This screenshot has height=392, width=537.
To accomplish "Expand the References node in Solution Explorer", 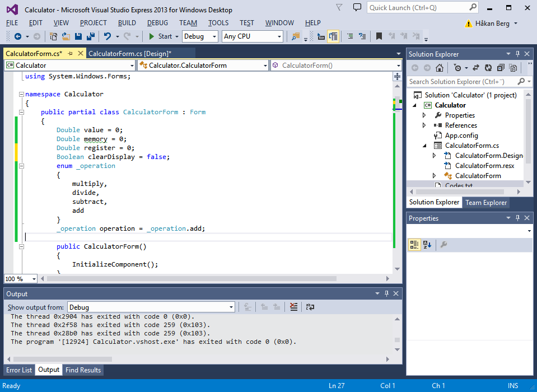I will pyautogui.click(x=424, y=125).
